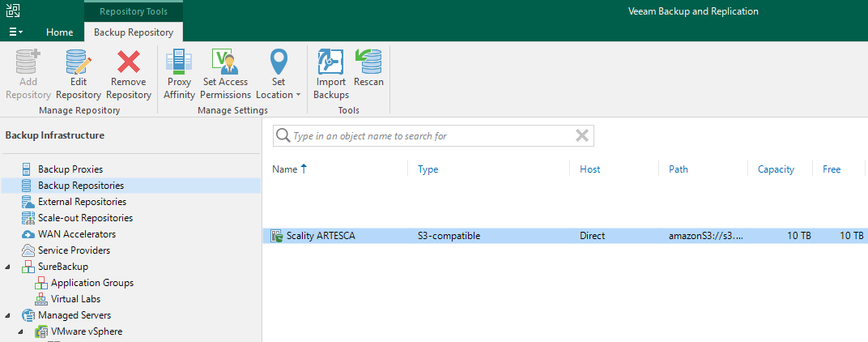Click the SureBackup icon

(28, 267)
